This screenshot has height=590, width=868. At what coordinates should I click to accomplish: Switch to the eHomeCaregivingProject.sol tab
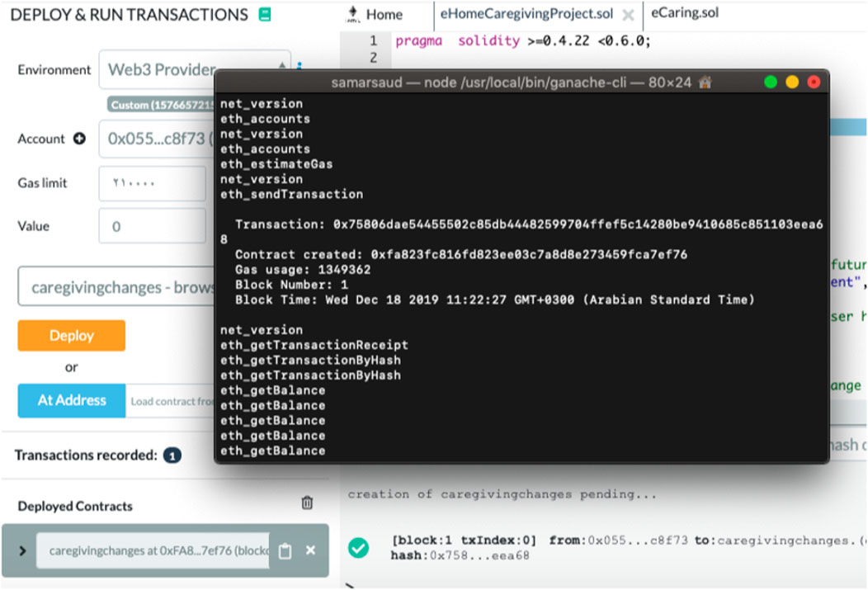coord(526,13)
